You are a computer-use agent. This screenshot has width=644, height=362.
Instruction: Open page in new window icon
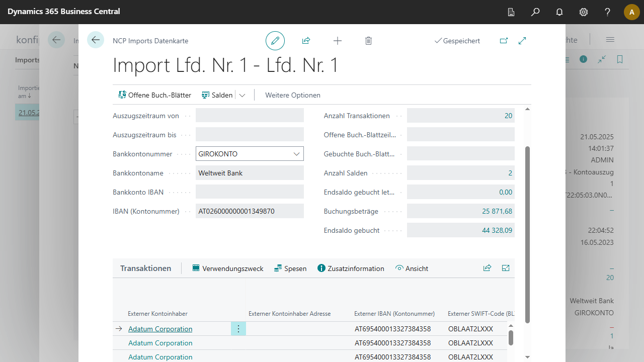[x=504, y=41]
